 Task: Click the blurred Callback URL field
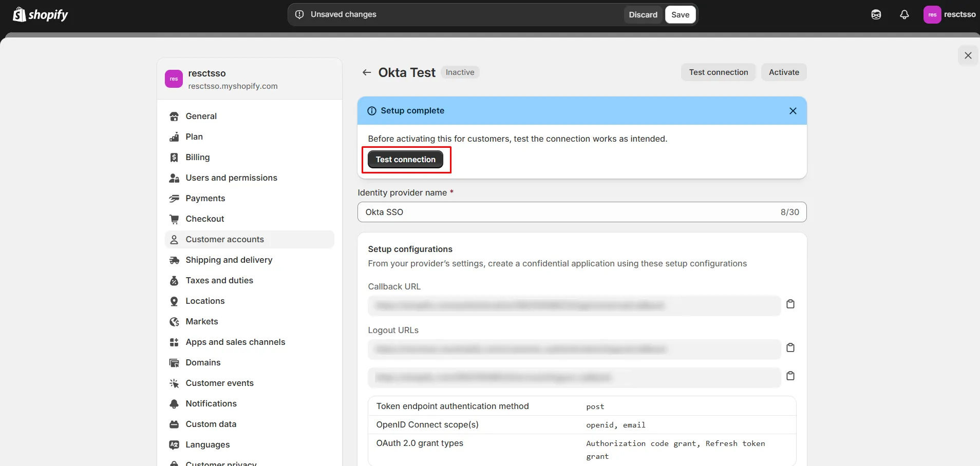[574, 306]
